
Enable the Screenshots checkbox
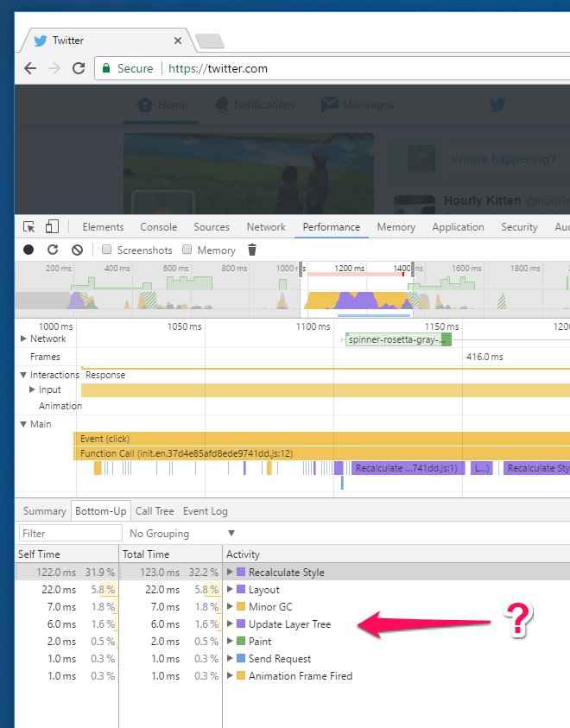click(107, 250)
